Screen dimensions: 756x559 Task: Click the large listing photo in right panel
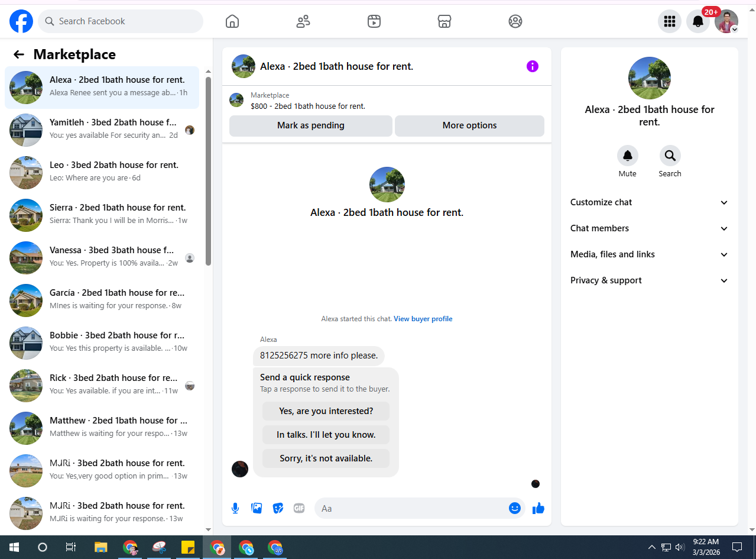click(x=650, y=78)
